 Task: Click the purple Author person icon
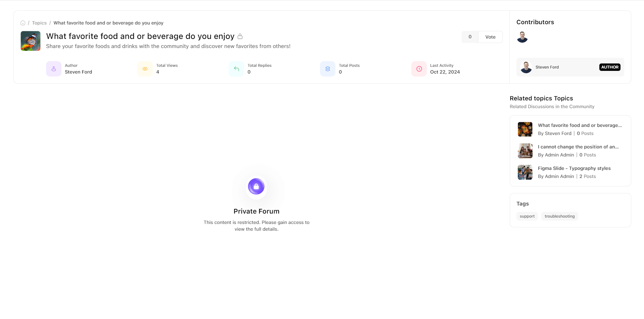coord(54,69)
